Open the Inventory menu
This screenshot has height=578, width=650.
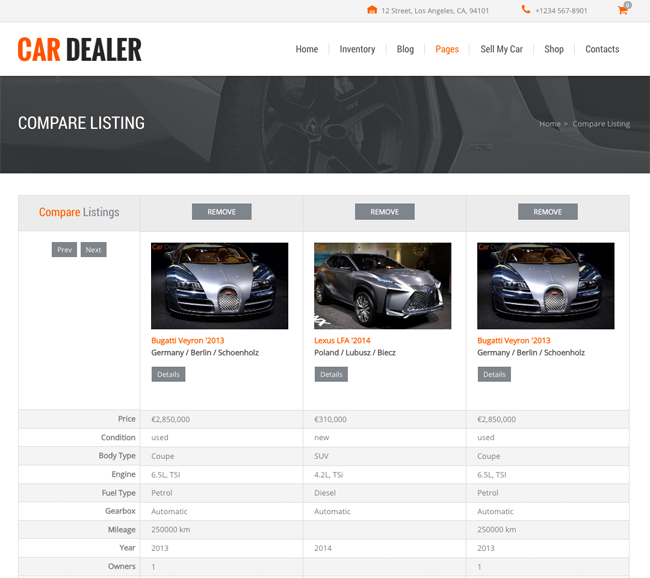tap(357, 49)
